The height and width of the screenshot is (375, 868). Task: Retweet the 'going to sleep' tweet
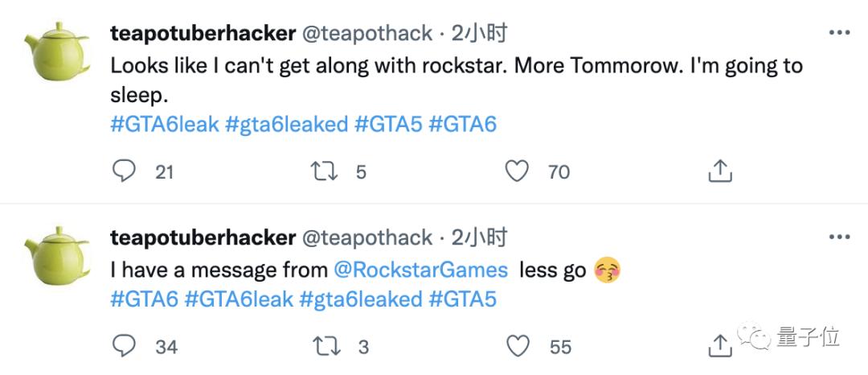coord(325,171)
